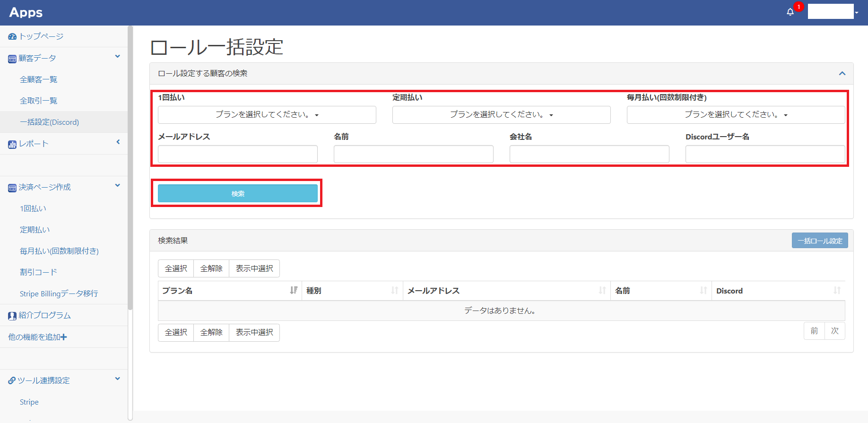
Task: Collapse 顧客データ sidebar chevron
Action: pos(118,56)
